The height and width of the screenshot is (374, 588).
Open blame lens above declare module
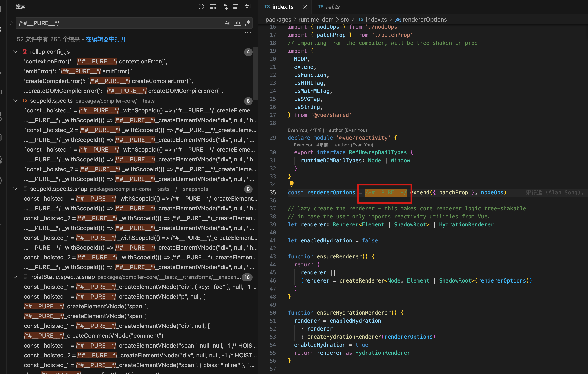[327, 130]
